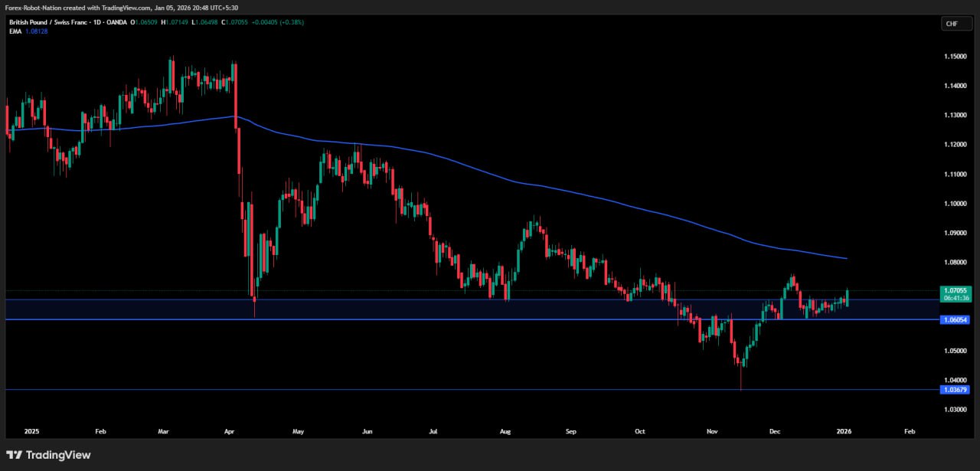Click the TradingView logo at bottom left
Viewport: 980px width, 471px height.
tap(48, 455)
